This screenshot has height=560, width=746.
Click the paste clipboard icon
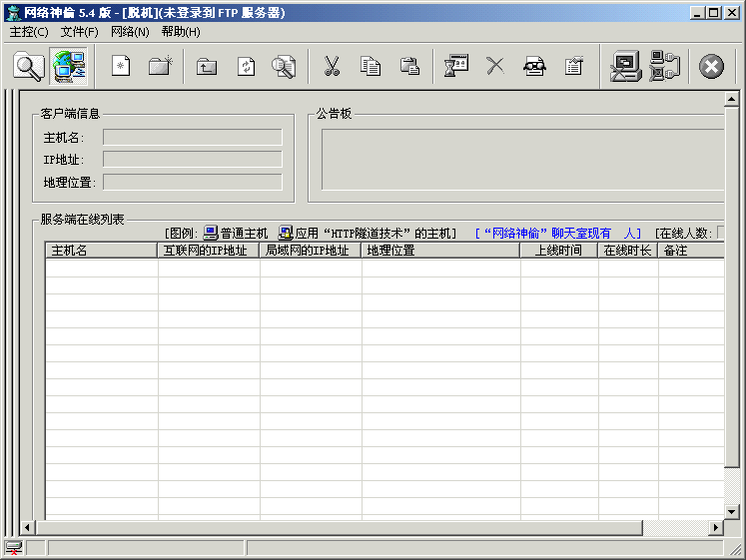409,67
